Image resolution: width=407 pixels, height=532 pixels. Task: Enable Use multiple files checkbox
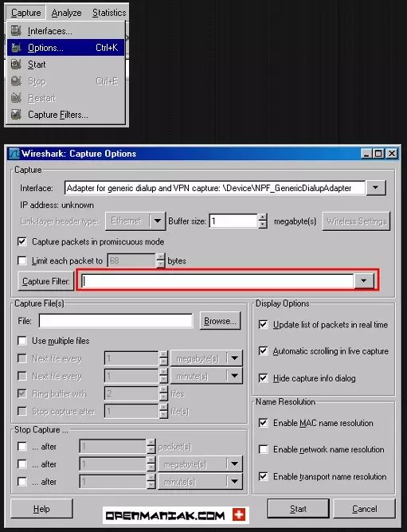(22, 341)
